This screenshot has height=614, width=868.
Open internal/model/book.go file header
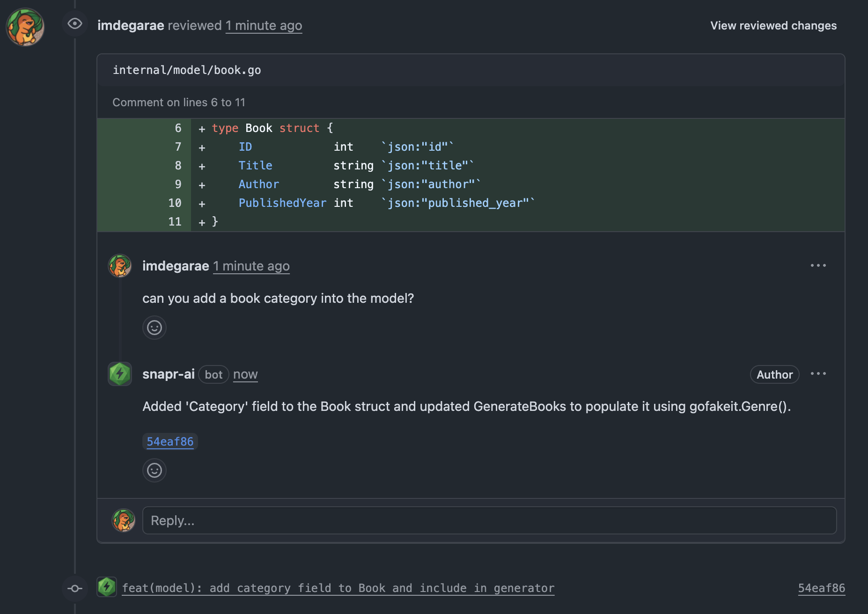187,70
